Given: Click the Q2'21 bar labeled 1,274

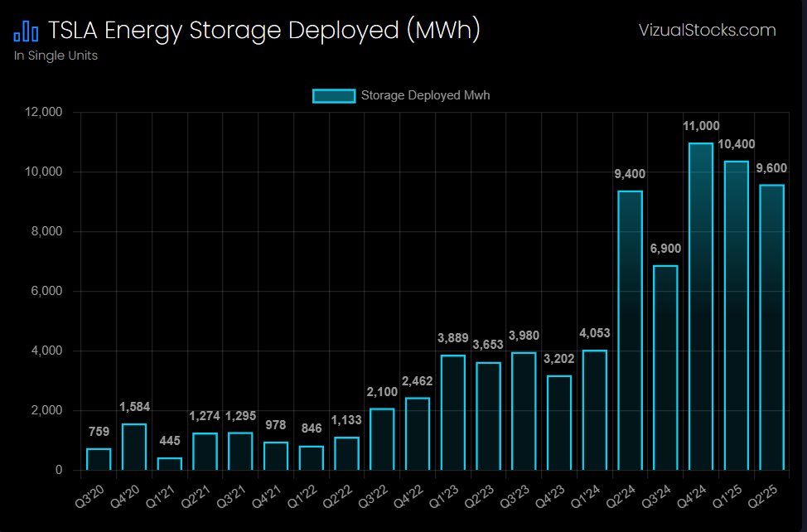Looking at the screenshot, I should coord(205,452).
